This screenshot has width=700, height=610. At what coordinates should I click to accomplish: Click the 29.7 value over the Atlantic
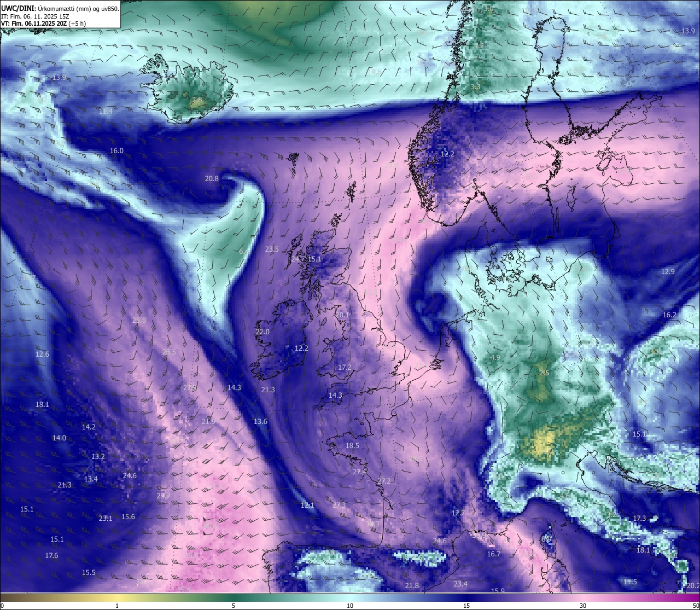pos(163,496)
